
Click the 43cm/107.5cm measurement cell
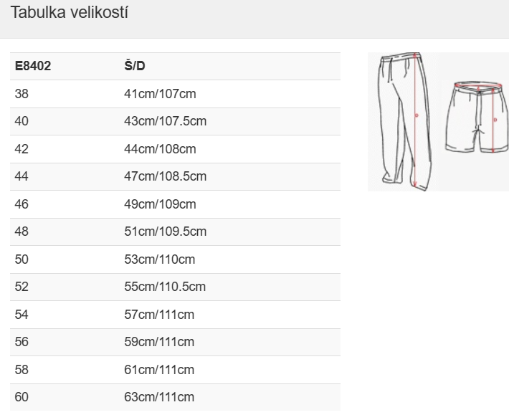tap(165, 121)
